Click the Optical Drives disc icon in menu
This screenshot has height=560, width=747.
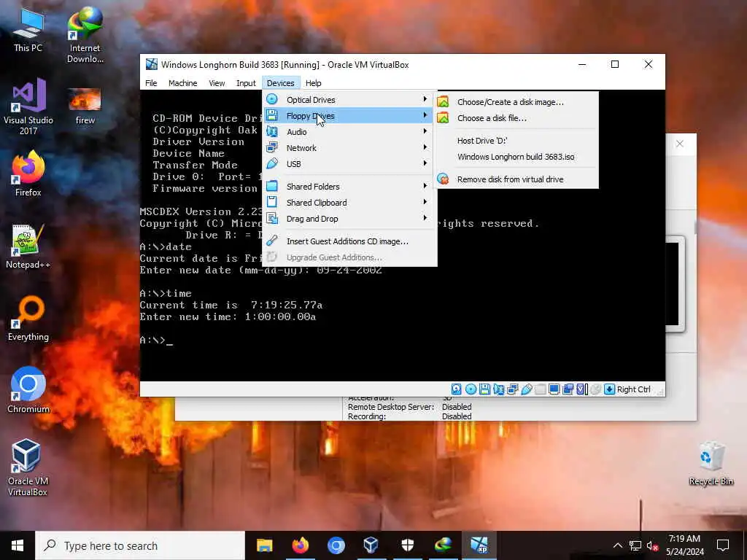point(272,99)
